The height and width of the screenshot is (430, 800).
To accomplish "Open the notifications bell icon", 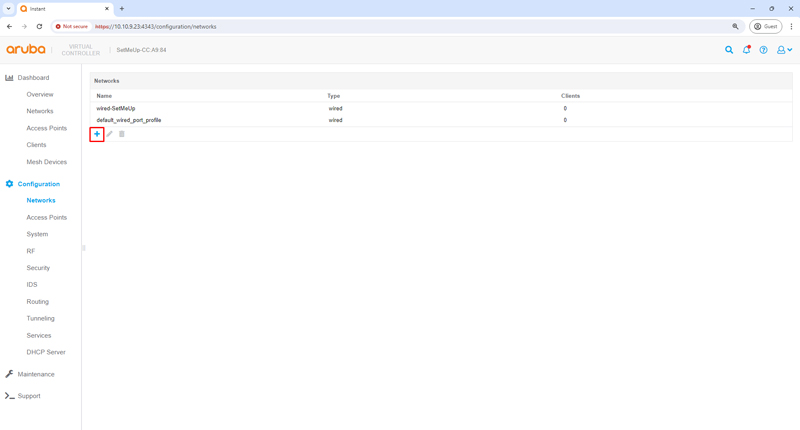I will coord(746,50).
